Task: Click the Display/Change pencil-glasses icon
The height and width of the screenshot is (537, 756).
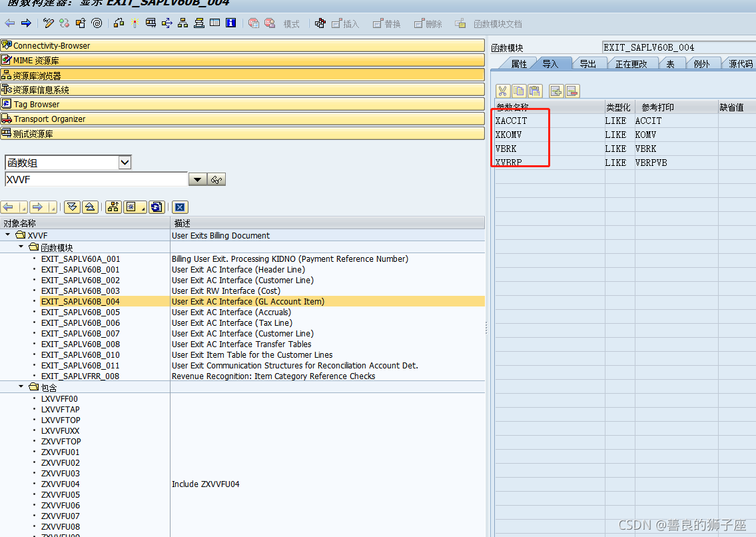Action: pos(48,23)
